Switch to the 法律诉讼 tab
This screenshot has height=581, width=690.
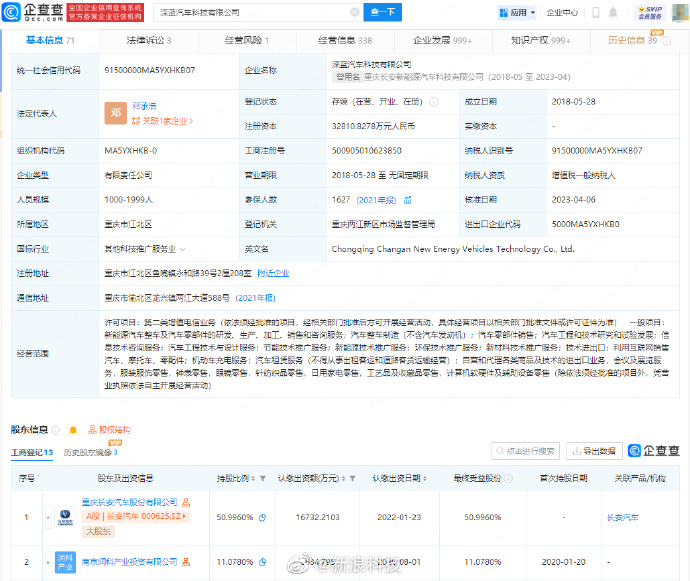tap(148, 40)
